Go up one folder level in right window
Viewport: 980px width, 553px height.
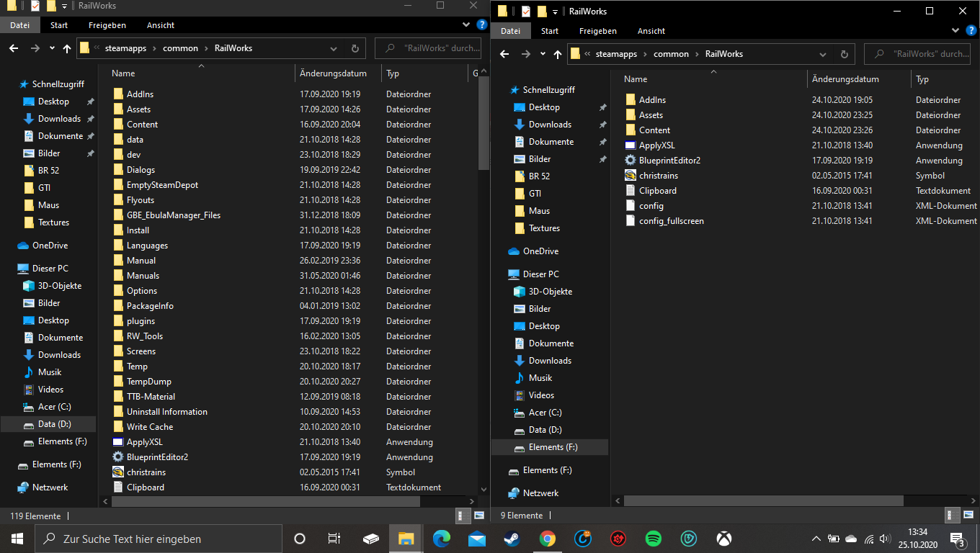point(557,54)
